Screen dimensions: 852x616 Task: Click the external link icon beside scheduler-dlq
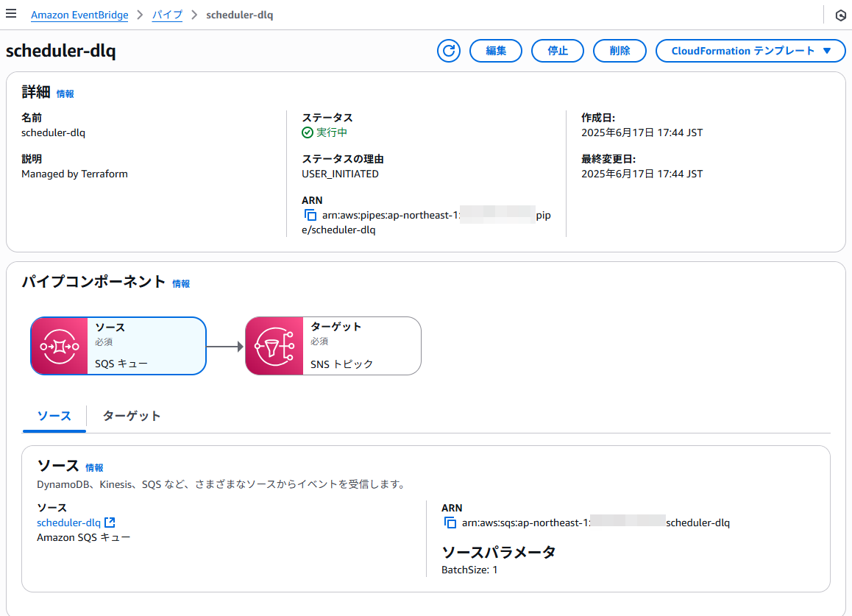click(110, 523)
